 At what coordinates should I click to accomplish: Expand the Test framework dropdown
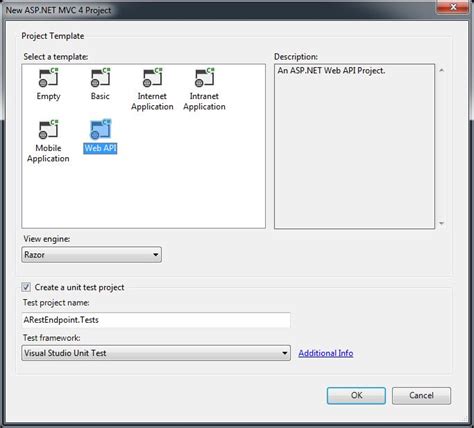click(x=156, y=353)
